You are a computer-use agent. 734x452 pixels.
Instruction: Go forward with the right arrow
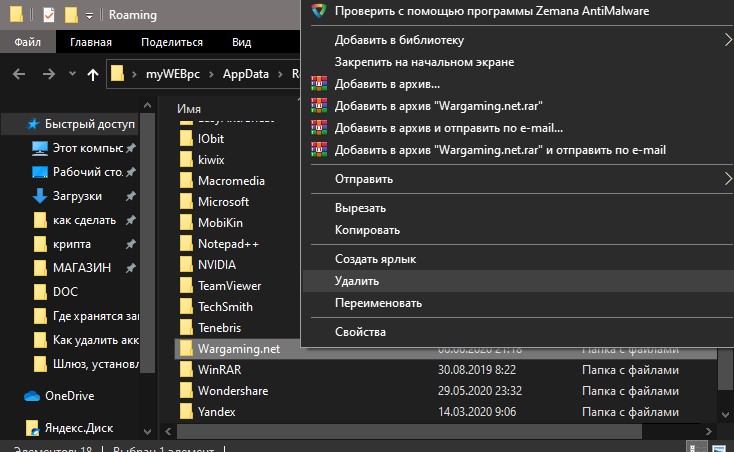[x=49, y=74]
